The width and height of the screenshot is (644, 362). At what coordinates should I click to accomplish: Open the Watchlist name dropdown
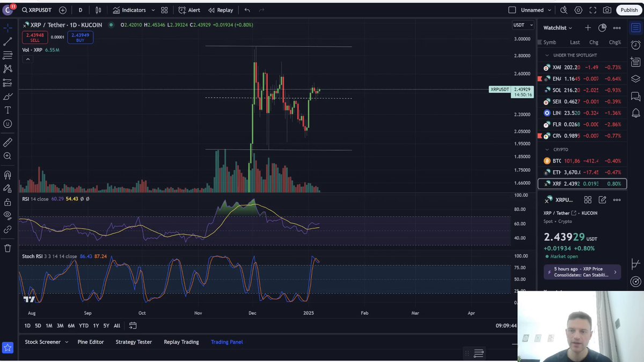click(x=558, y=28)
